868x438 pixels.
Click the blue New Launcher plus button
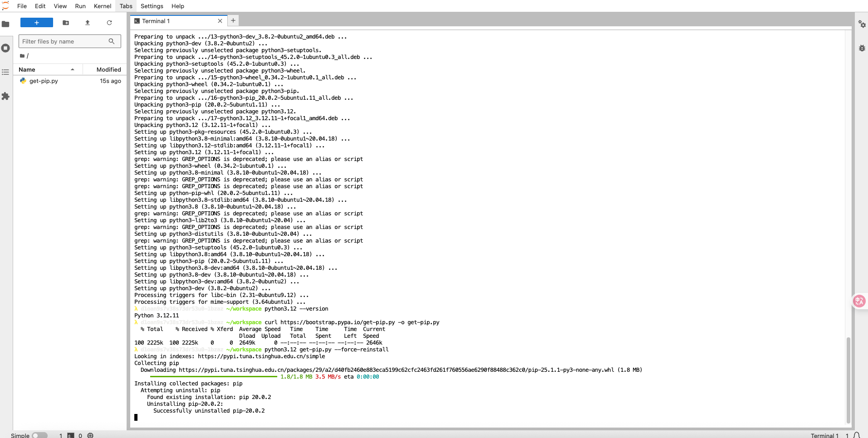[37, 23]
